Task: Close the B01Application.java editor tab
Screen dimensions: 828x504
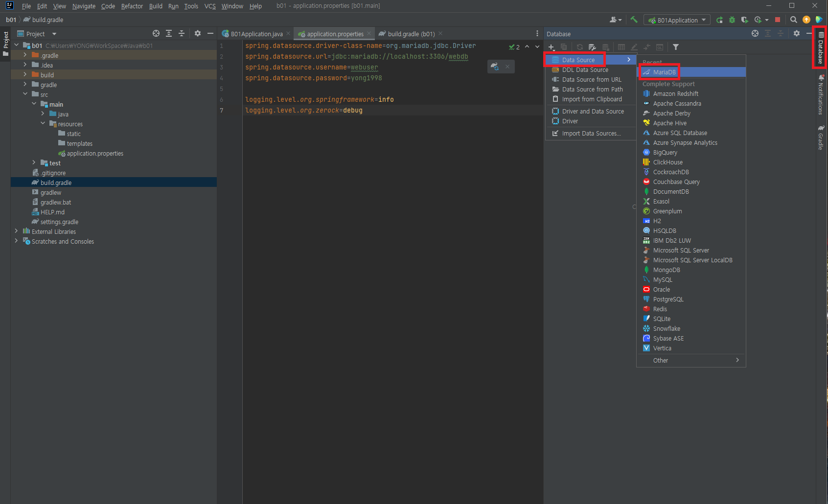Action: click(x=288, y=34)
